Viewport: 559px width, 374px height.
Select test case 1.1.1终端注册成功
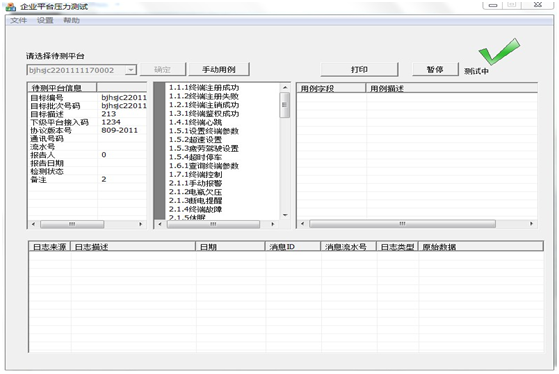[x=204, y=88]
